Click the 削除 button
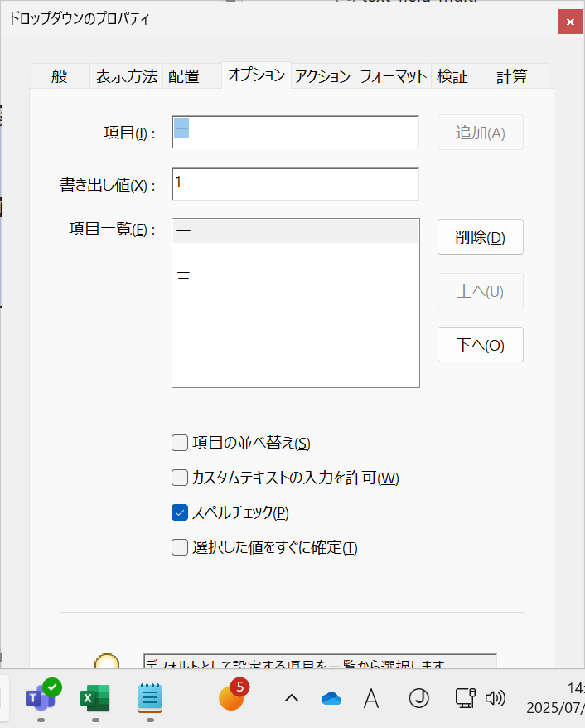 (x=480, y=237)
